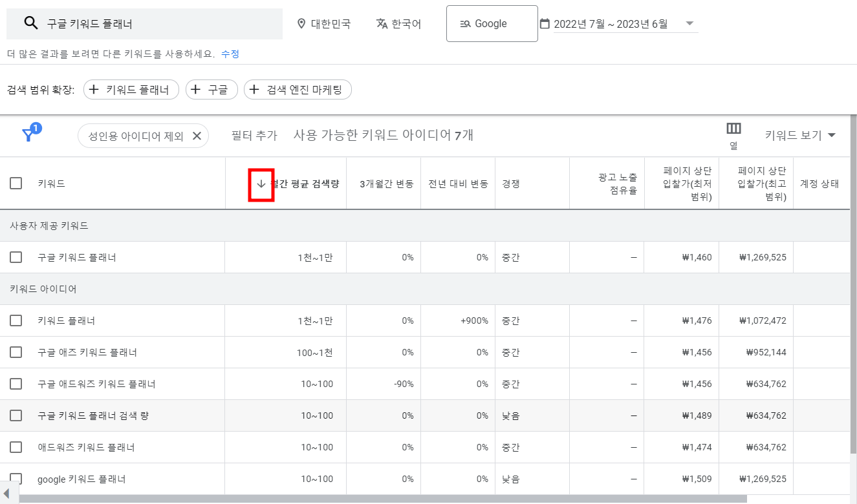Toggle the select-all checkbox in header
This screenshot has height=504, width=857.
pyautogui.click(x=16, y=184)
